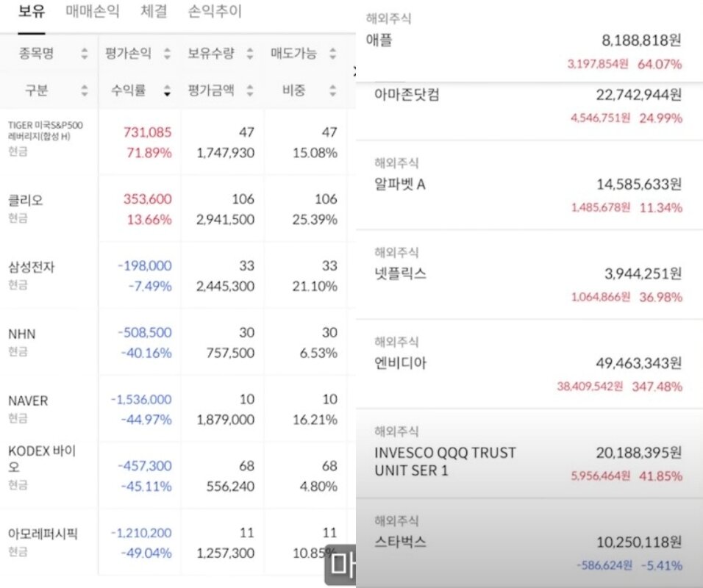
Task: Click the sort arrows beside 평가손익
Action: 167,54
